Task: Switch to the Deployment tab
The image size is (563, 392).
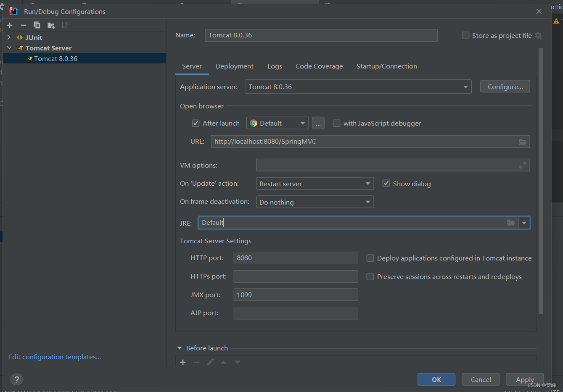Action: click(x=235, y=66)
